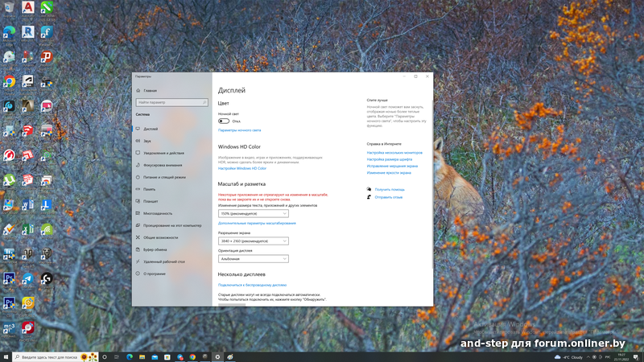Click Подключиться к беспроводному дисплею link
644x362 pixels.
(x=252, y=285)
